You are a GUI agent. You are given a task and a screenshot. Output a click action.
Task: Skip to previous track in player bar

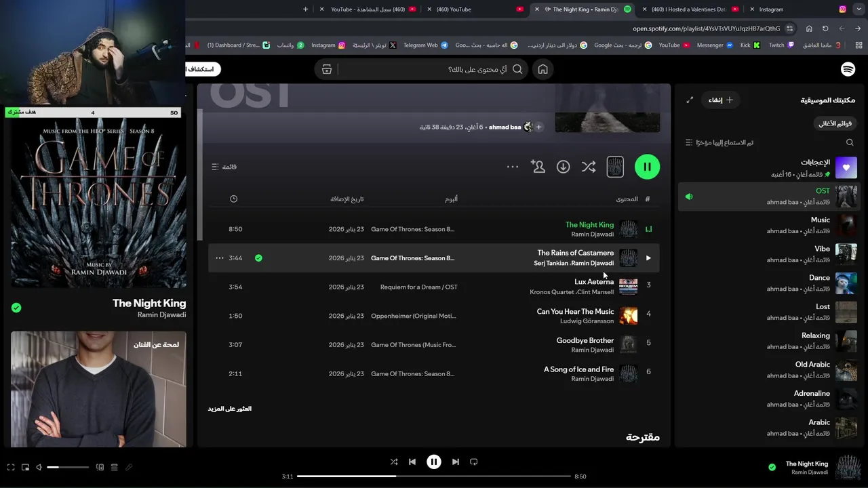click(412, 462)
